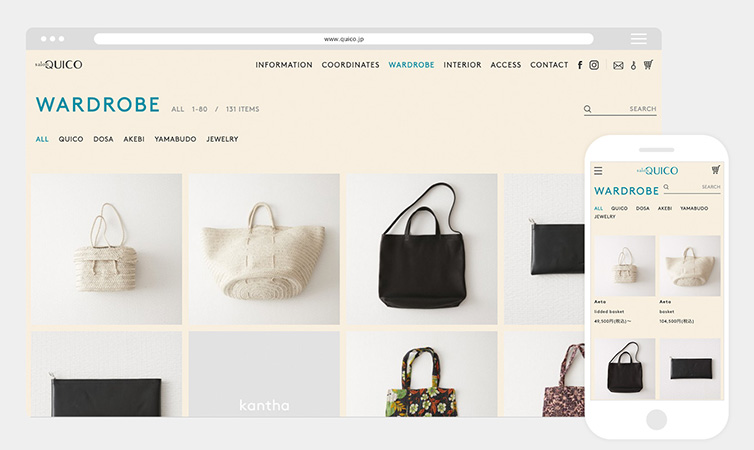Select mobile QUICO filter
The image size is (754, 450).
(x=619, y=209)
